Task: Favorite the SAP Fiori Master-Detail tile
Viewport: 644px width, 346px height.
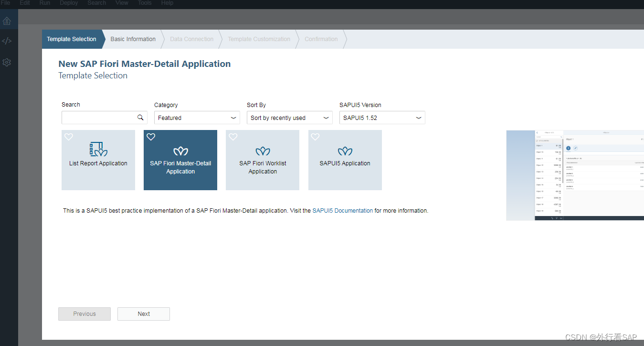Action: tap(151, 137)
